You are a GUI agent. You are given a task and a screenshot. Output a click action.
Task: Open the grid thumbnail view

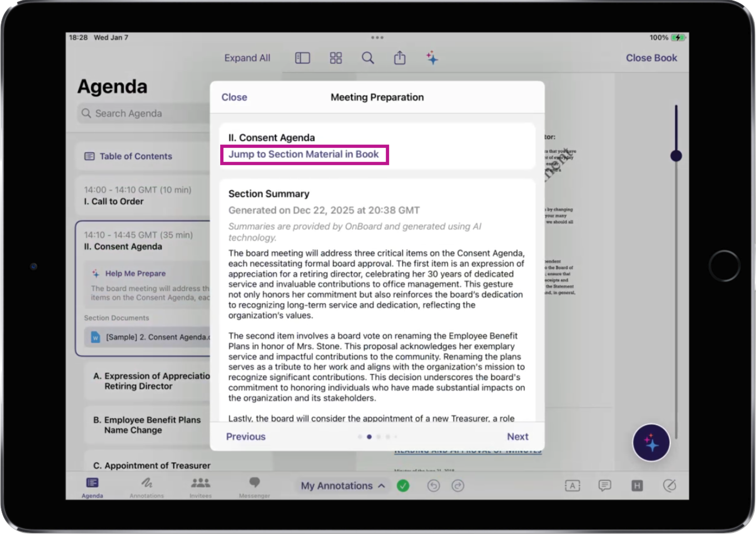pyautogui.click(x=336, y=58)
